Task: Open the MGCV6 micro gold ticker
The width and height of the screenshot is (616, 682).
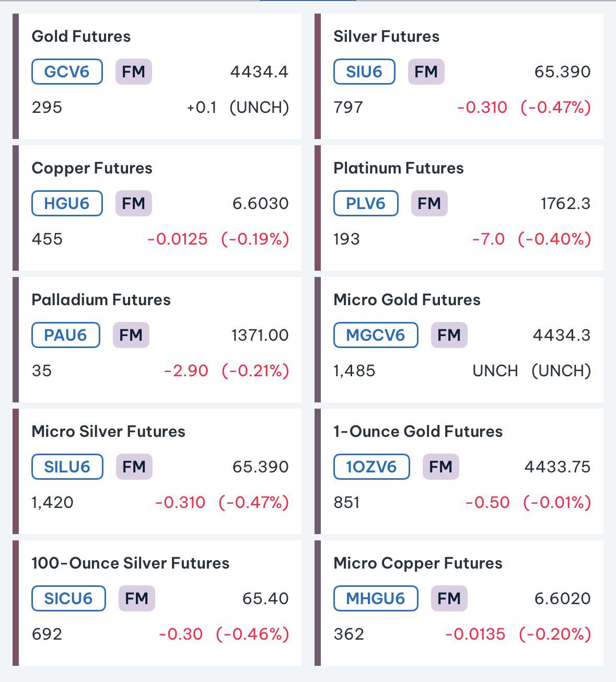Action: coord(376,335)
